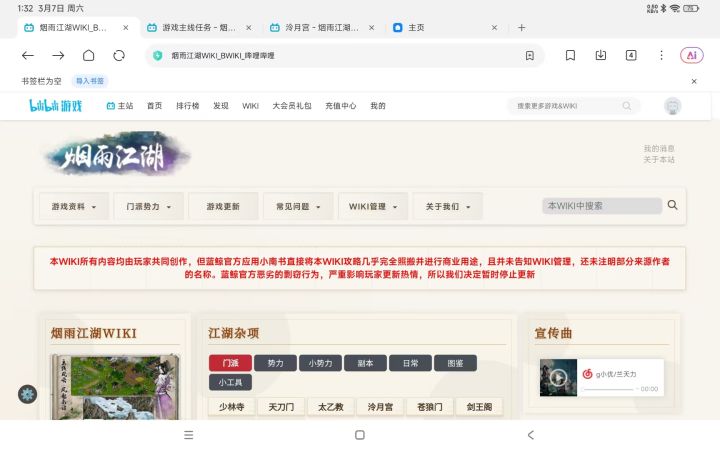Expand the 常见问题 dropdown menu

pyautogui.click(x=298, y=207)
